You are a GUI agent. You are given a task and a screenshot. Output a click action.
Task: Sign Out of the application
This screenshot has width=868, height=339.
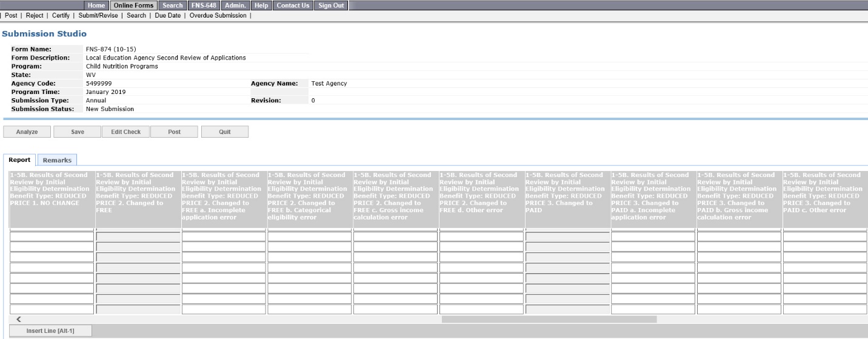331,5
